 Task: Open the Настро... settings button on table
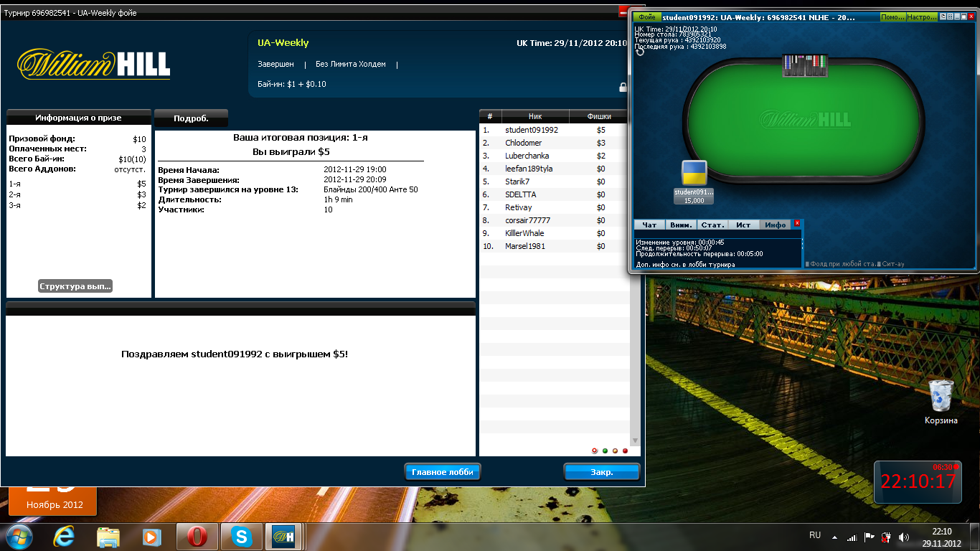point(922,16)
